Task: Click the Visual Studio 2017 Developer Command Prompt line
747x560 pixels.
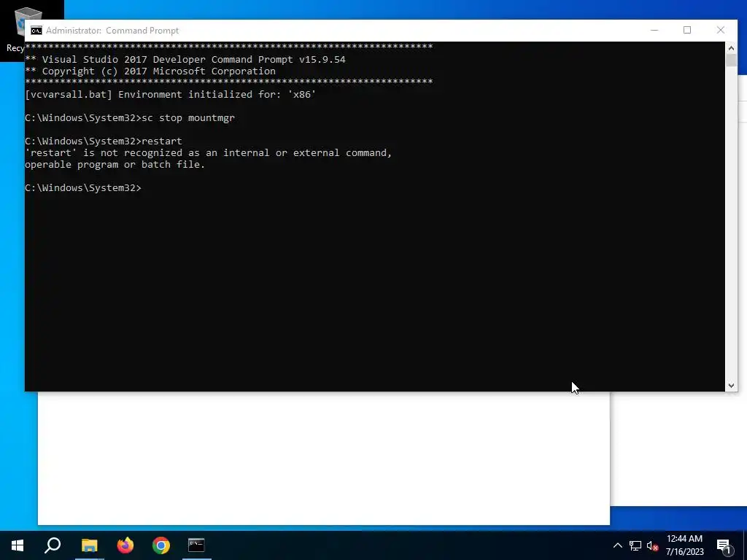Action: (185, 60)
